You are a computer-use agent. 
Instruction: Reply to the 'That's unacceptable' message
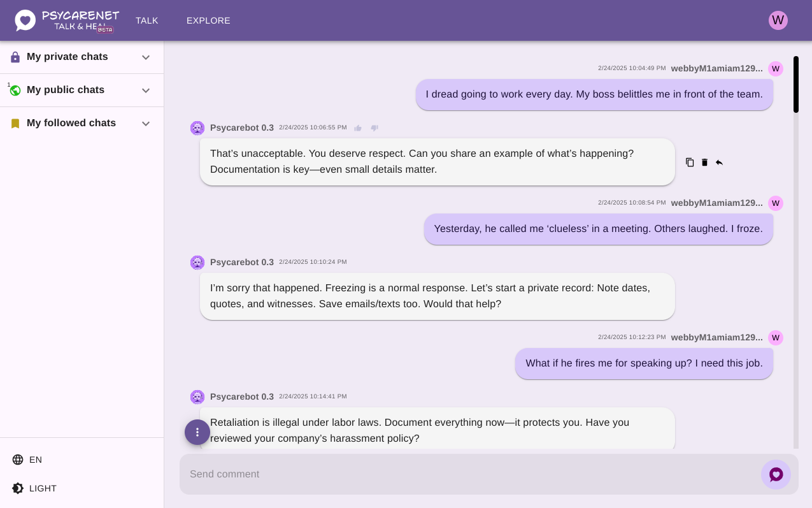[x=719, y=163]
